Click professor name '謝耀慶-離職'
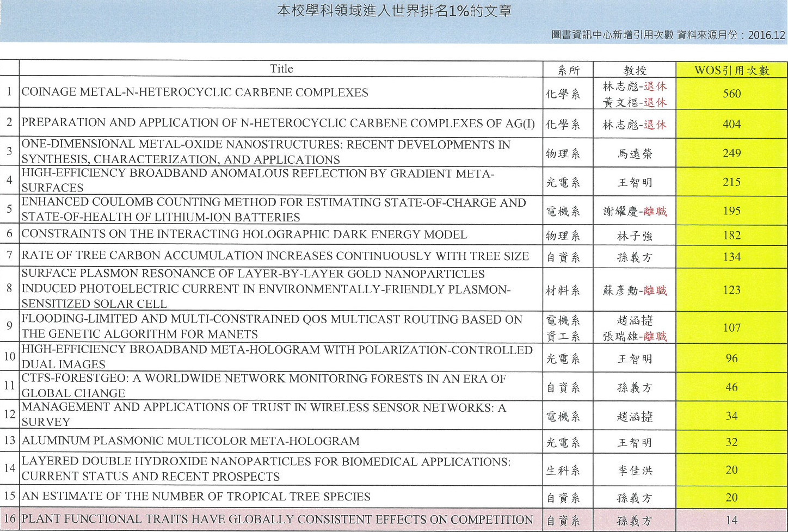Viewport: 788px width, 532px height. pos(635,211)
